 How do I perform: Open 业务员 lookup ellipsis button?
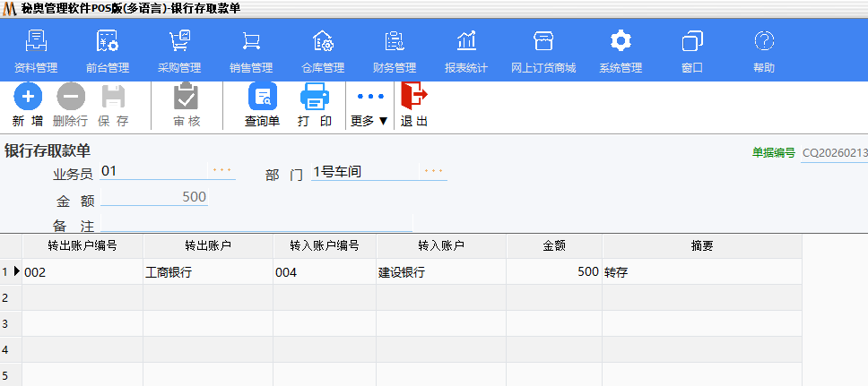click(221, 170)
